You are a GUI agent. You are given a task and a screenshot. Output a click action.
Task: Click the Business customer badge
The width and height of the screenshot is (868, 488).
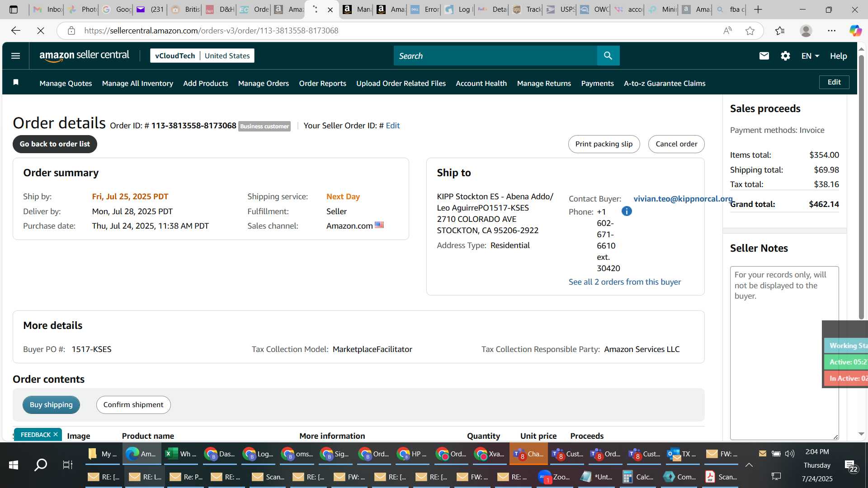pos(264,126)
